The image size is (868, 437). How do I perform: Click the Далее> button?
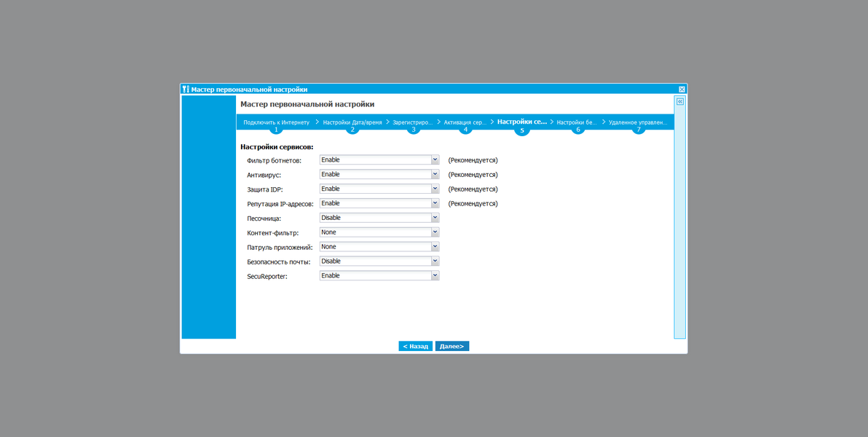coord(452,346)
